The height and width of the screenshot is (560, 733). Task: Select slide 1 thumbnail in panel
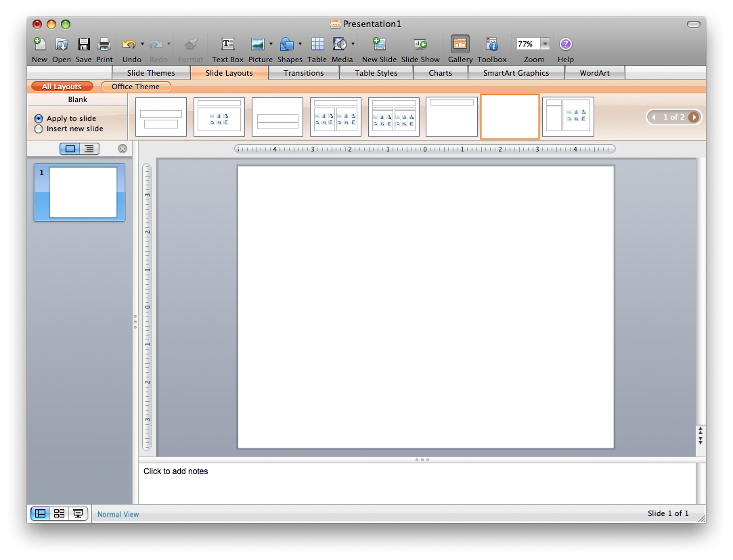click(x=83, y=193)
